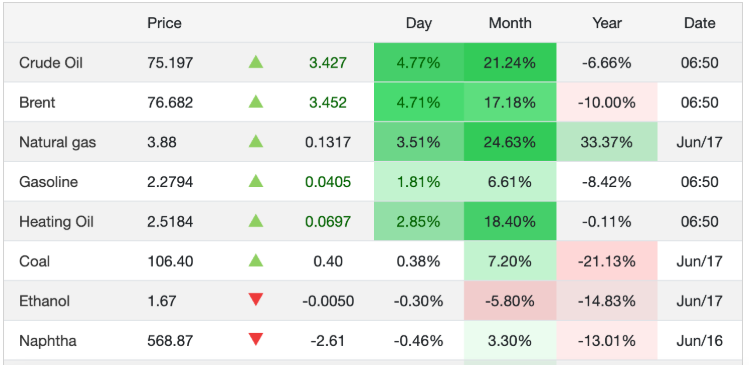Click the green up arrow for Heating Oil

point(256,221)
